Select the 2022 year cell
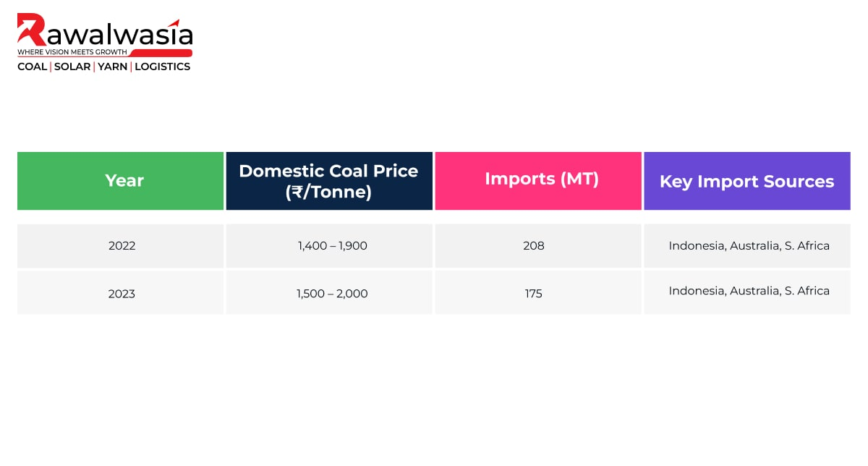The height and width of the screenshot is (466, 868). pos(120,246)
